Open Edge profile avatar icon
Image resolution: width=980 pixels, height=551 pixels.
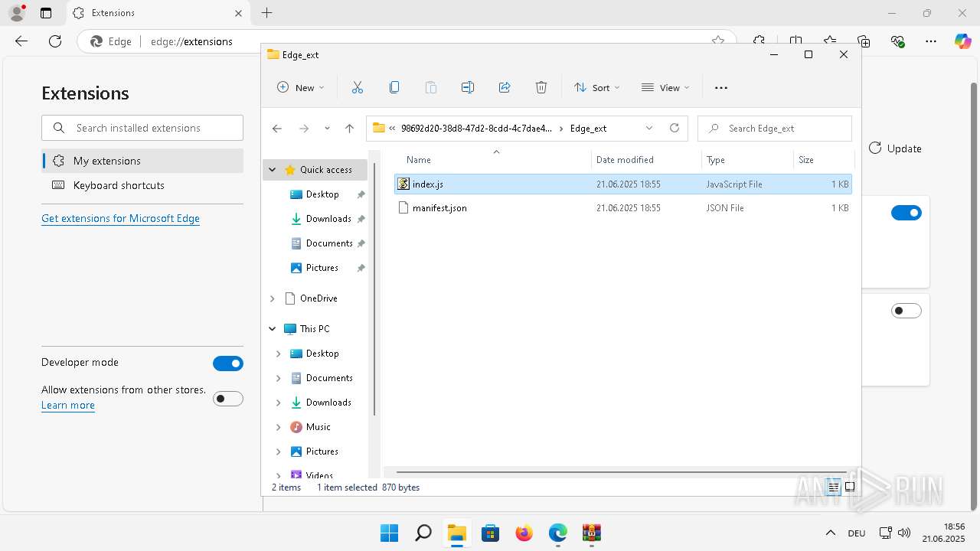[x=17, y=13]
